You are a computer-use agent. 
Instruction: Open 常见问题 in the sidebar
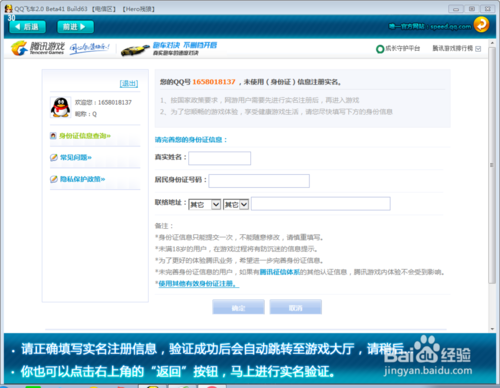pos(76,157)
